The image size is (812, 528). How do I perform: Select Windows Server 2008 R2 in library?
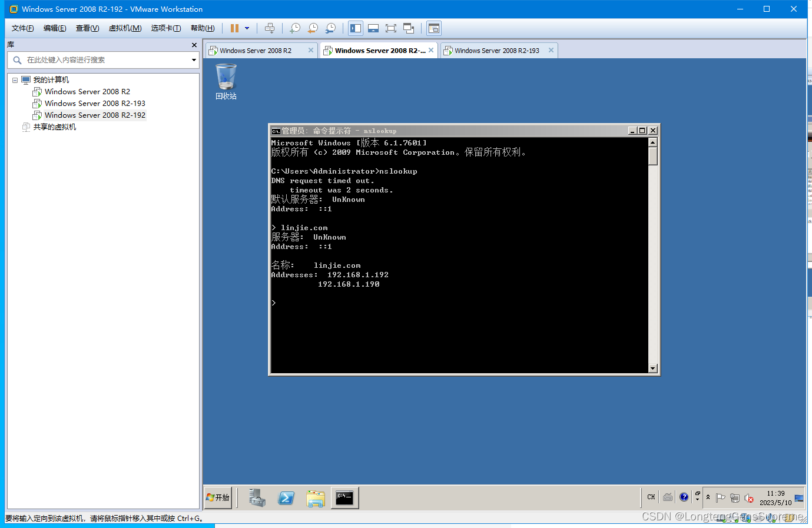pyautogui.click(x=87, y=92)
